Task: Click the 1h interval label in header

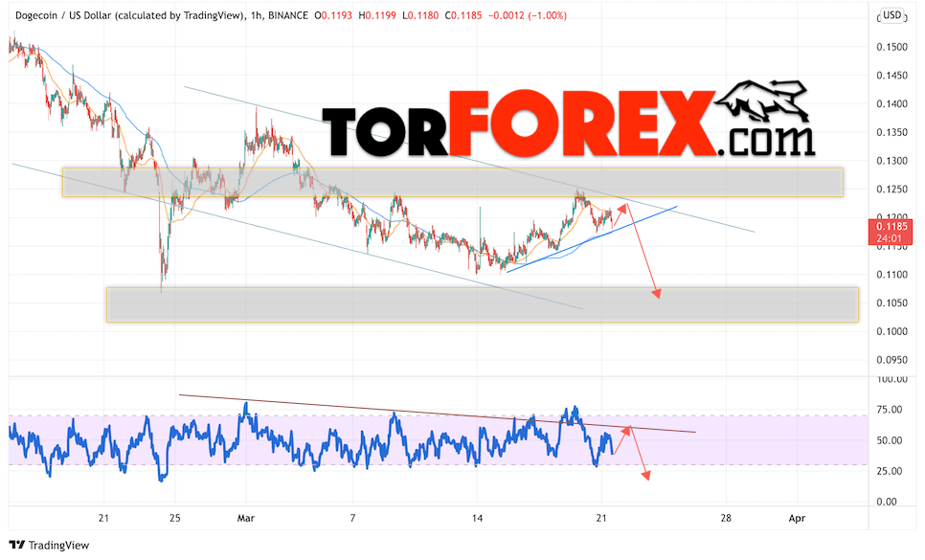Action: pos(256,15)
